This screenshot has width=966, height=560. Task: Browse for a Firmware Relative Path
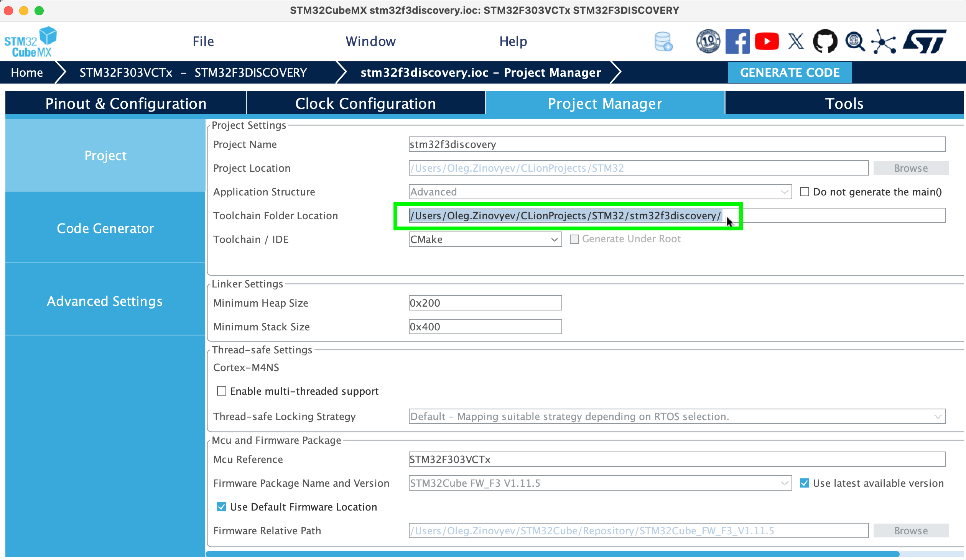click(x=910, y=530)
